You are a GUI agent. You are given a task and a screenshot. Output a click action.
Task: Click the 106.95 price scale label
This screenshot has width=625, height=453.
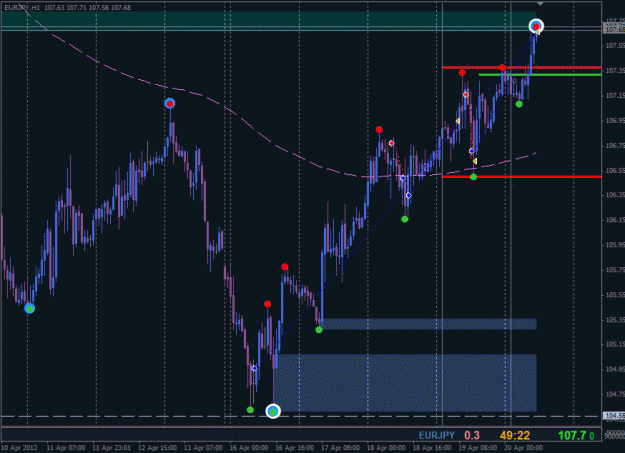tap(615, 120)
